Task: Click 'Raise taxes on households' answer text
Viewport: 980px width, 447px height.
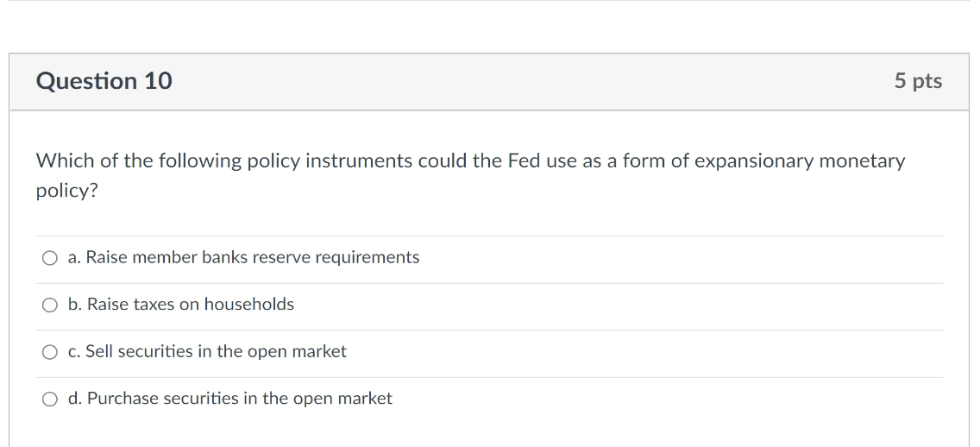Action: [190, 304]
